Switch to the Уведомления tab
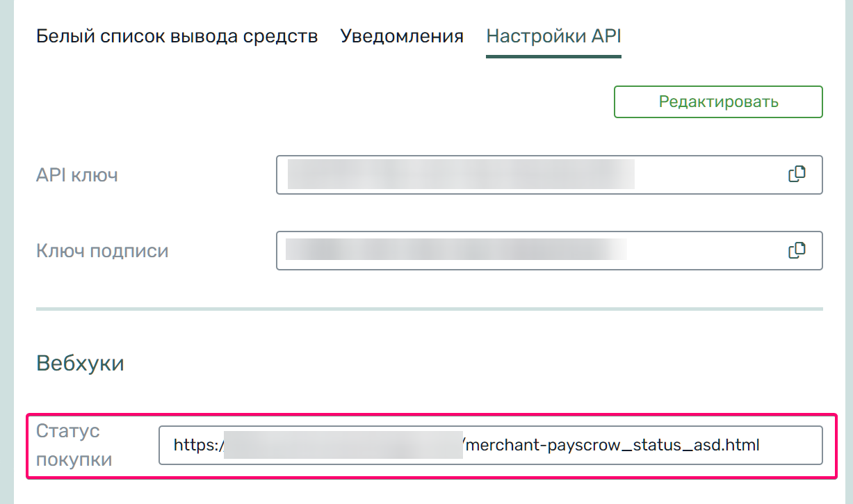 click(x=402, y=36)
